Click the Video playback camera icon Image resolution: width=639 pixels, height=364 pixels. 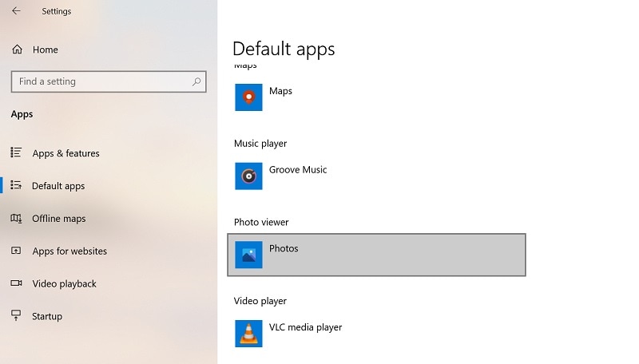[x=16, y=283]
